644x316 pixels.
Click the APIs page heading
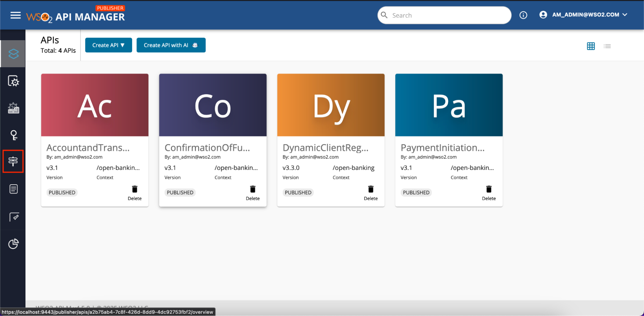50,40
